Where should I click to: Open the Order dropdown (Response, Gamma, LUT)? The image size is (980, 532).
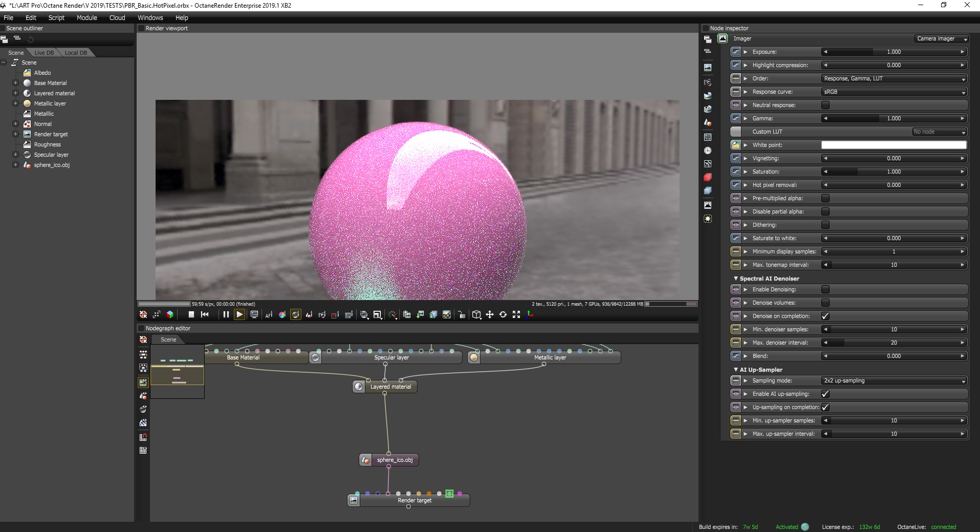tap(894, 78)
